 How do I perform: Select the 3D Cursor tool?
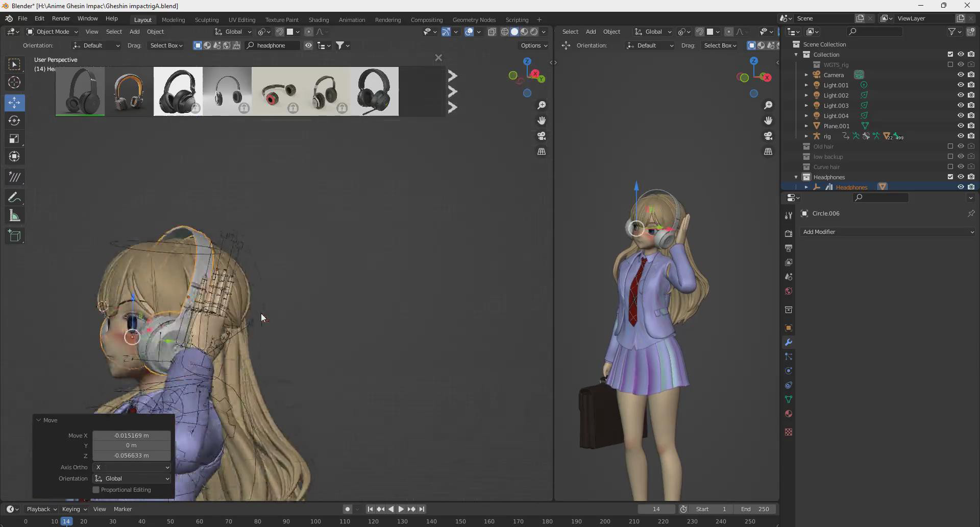[x=14, y=82]
